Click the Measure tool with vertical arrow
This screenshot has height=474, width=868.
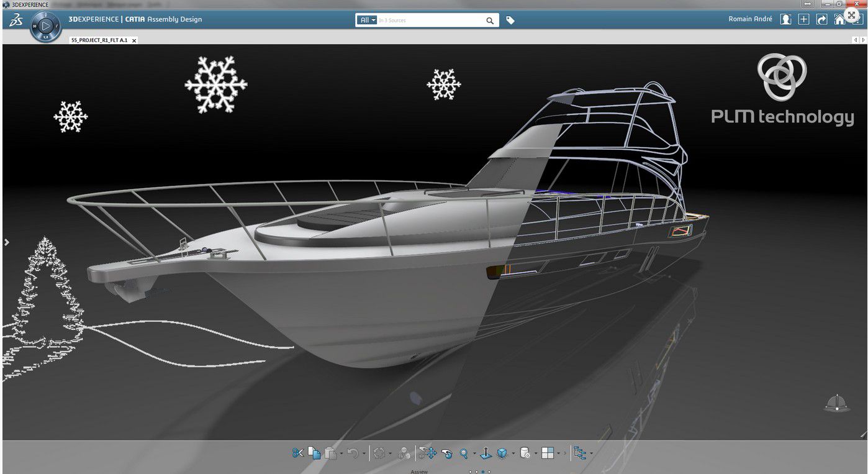point(486,453)
